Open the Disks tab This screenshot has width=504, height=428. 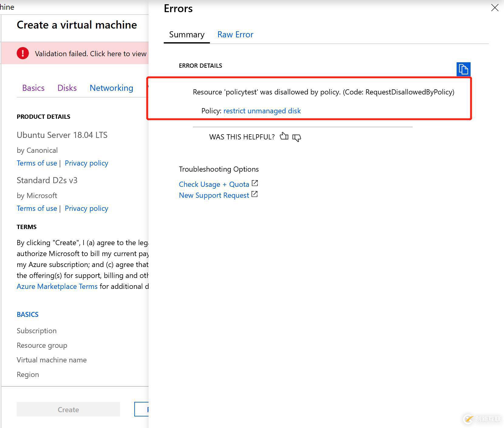point(67,88)
